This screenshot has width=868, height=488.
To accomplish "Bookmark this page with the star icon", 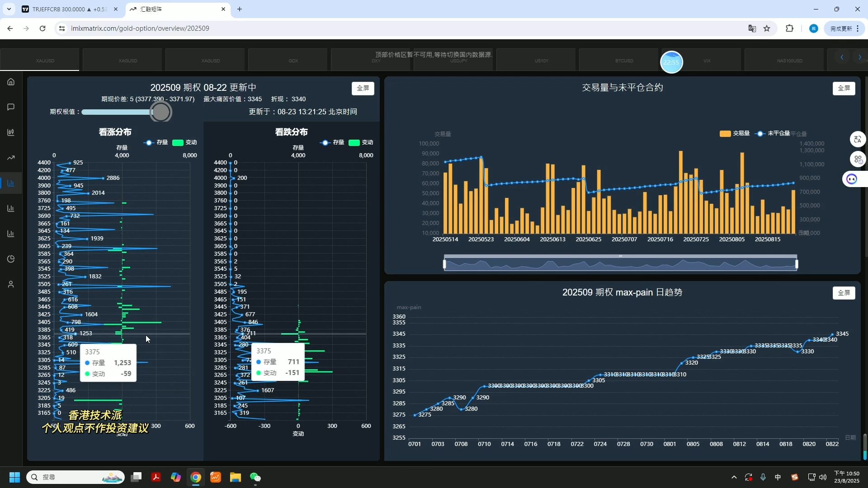I will click(x=767, y=28).
